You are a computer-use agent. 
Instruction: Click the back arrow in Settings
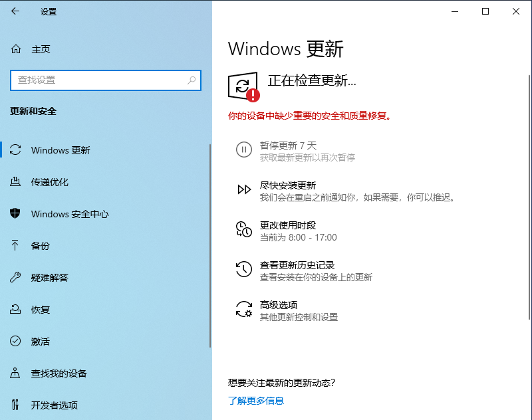pyautogui.click(x=15, y=11)
